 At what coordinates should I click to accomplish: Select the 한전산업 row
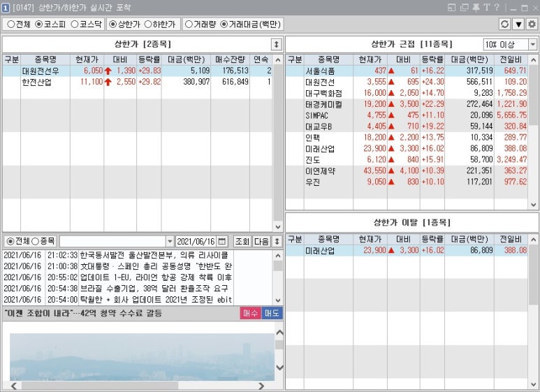[138, 82]
